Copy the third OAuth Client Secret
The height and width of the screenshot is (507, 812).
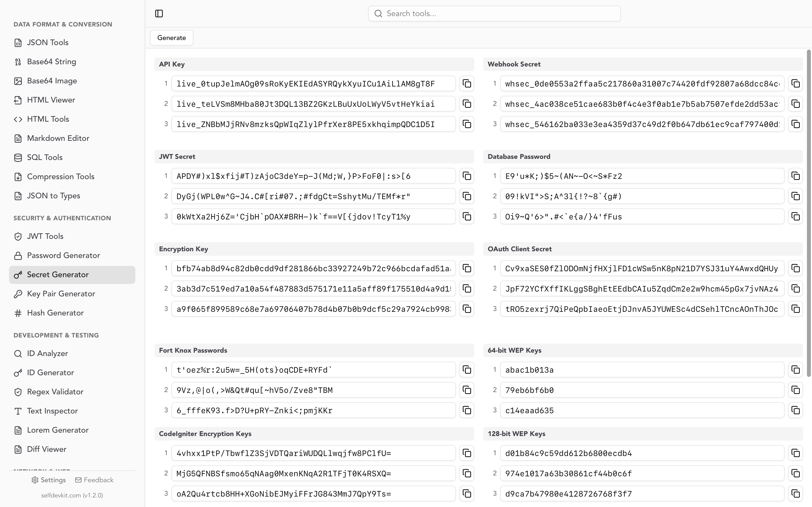point(796,309)
